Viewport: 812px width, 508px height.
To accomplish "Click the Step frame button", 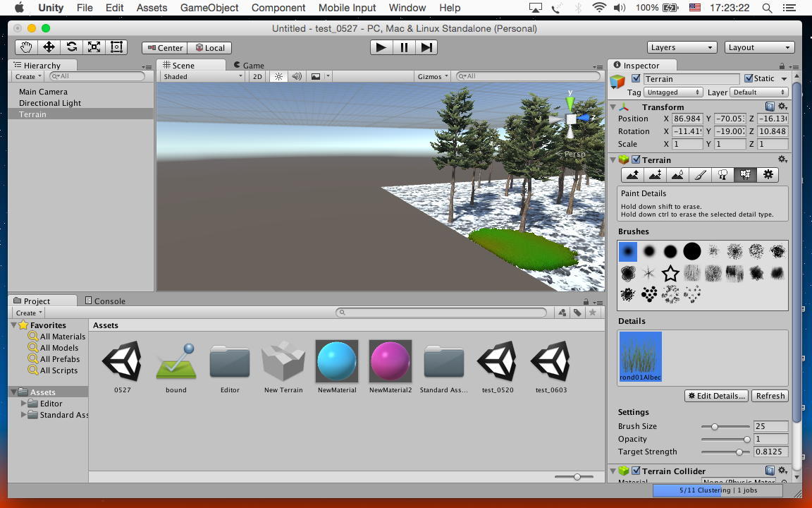I will coord(426,47).
